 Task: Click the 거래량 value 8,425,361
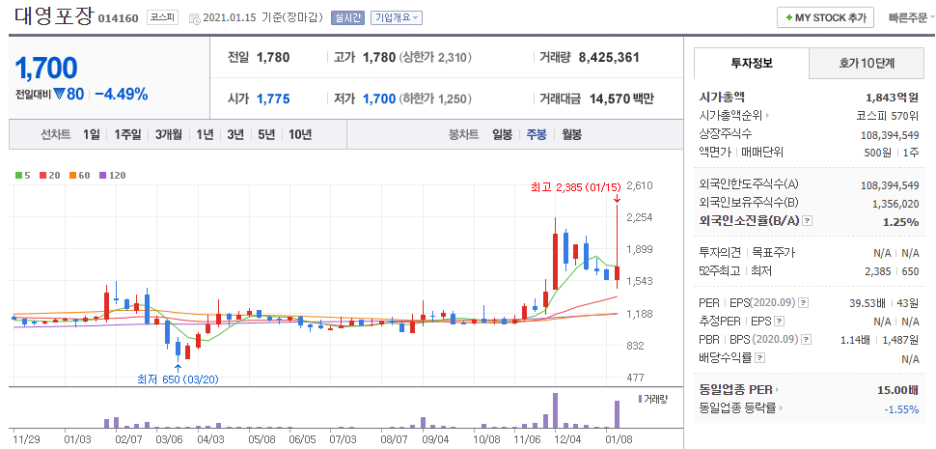click(x=609, y=57)
